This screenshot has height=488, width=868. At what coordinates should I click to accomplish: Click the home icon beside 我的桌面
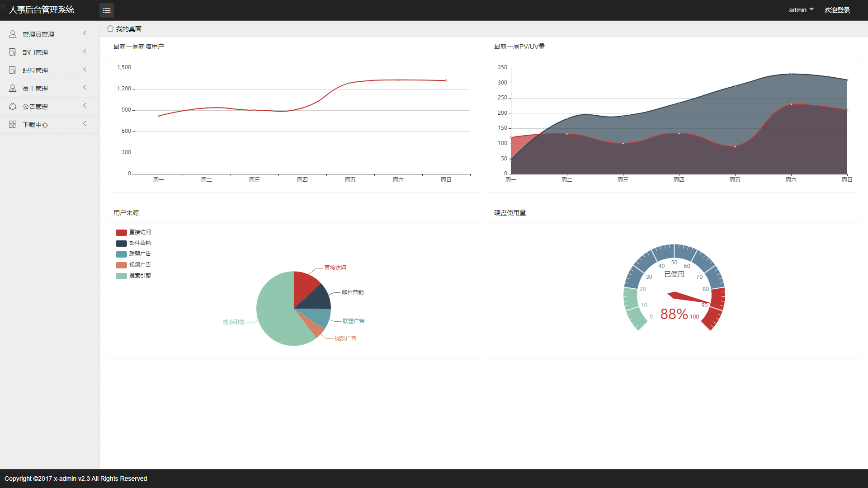(110, 28)
